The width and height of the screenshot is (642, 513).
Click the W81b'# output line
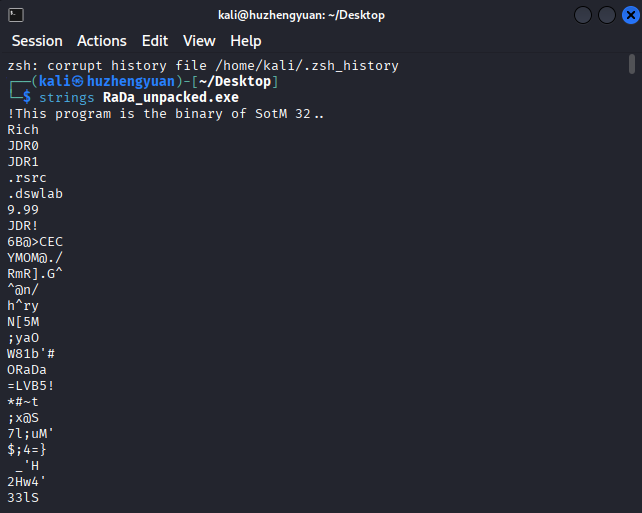pos(31,354)
